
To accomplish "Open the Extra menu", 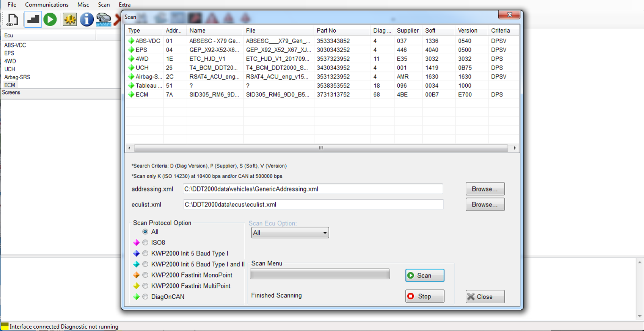I will click(124, 5).
